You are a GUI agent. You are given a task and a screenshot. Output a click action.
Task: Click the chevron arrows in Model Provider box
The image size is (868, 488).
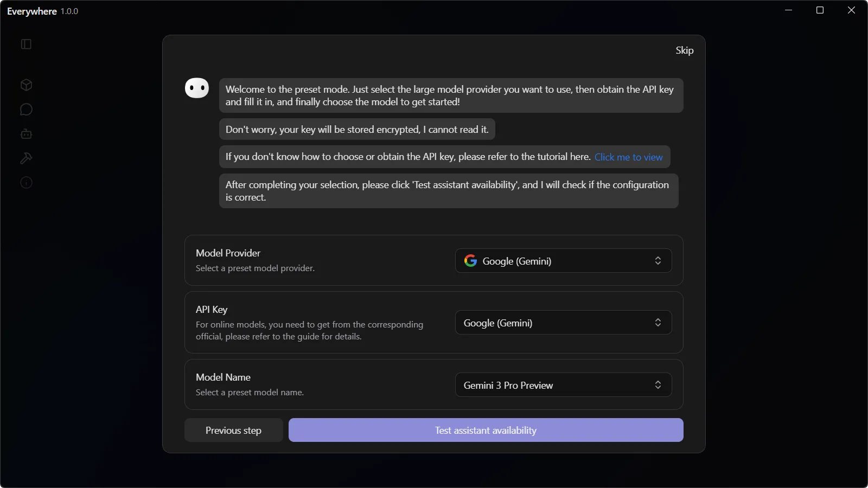tap(658, 261)
